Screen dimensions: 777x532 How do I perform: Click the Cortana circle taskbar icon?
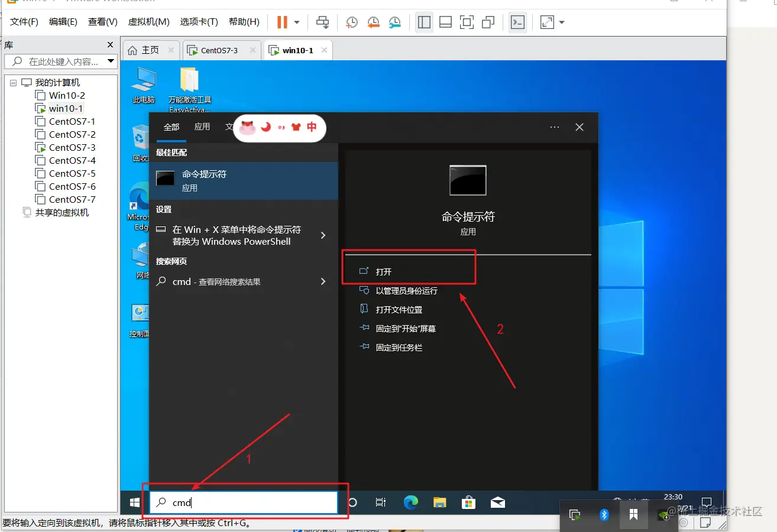[x=352, y=502]
